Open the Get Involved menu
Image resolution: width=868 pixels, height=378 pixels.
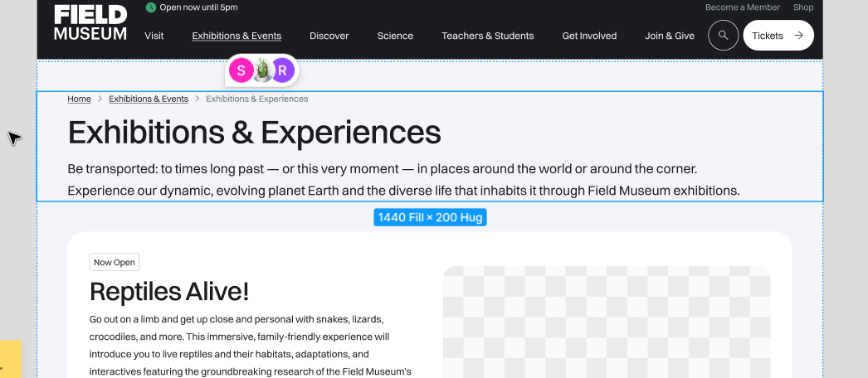(x=589, y=36)
